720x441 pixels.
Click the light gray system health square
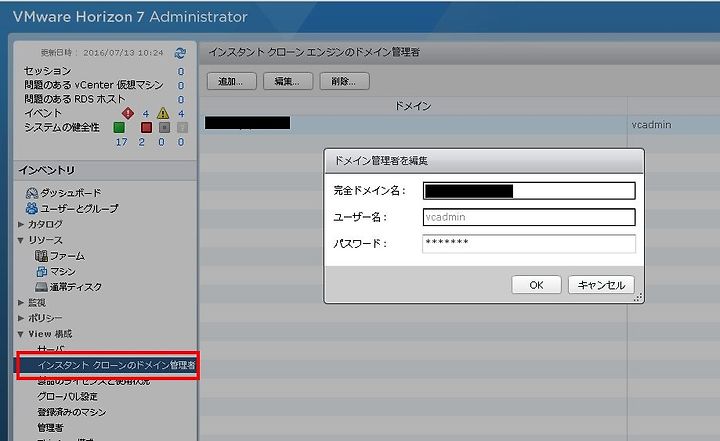[x=182, y=127]
